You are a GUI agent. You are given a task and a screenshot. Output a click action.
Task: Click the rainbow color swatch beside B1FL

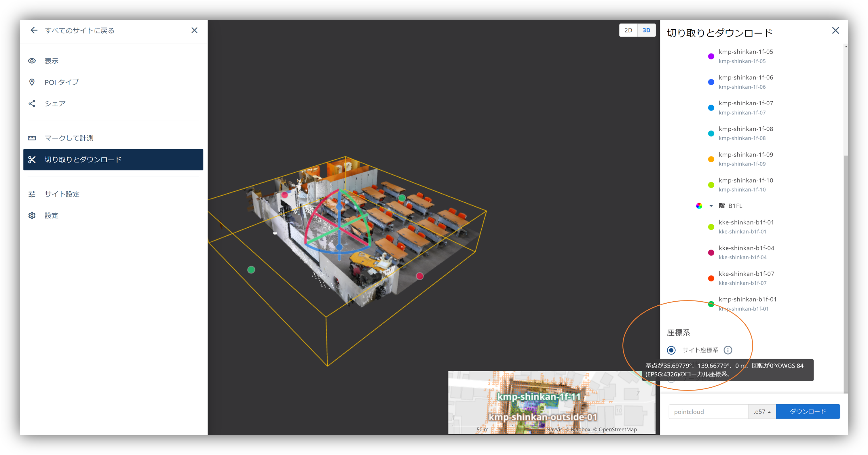699,206
